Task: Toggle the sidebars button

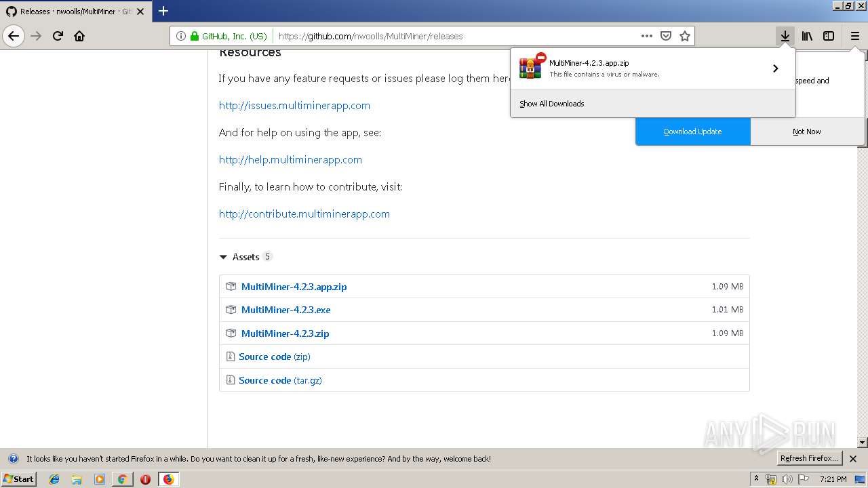Action: click(x=829, y=36)
